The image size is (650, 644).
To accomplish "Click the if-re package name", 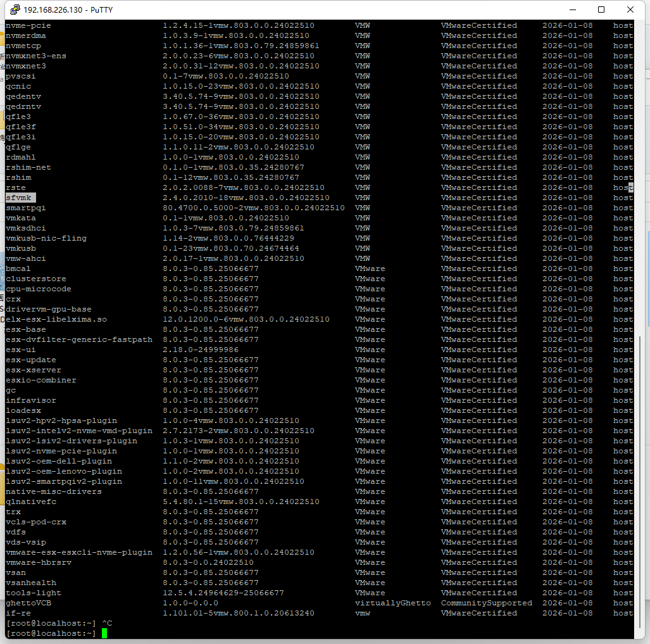I will 18,614.
